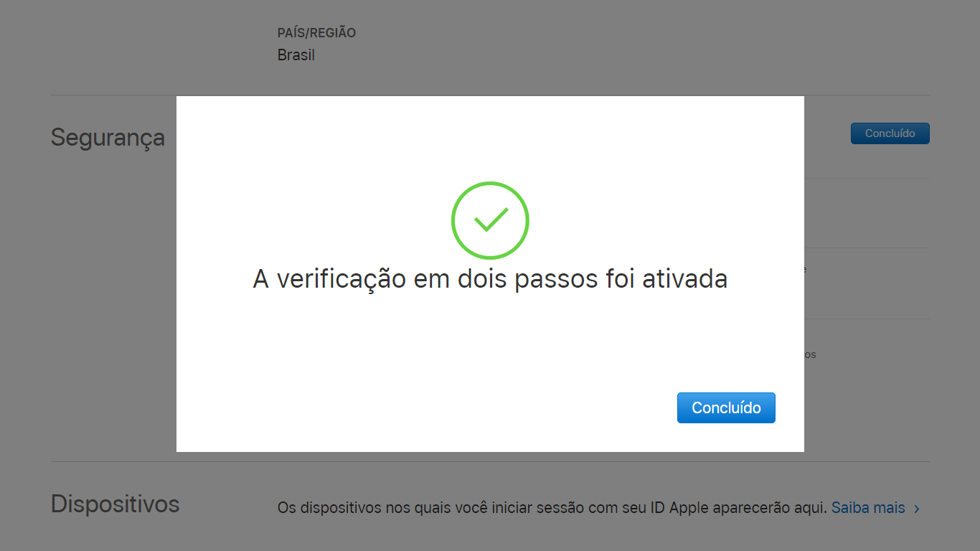
Task: Click the dimmed Concluído button beside Segurança
Action: [x=890, y=133]
